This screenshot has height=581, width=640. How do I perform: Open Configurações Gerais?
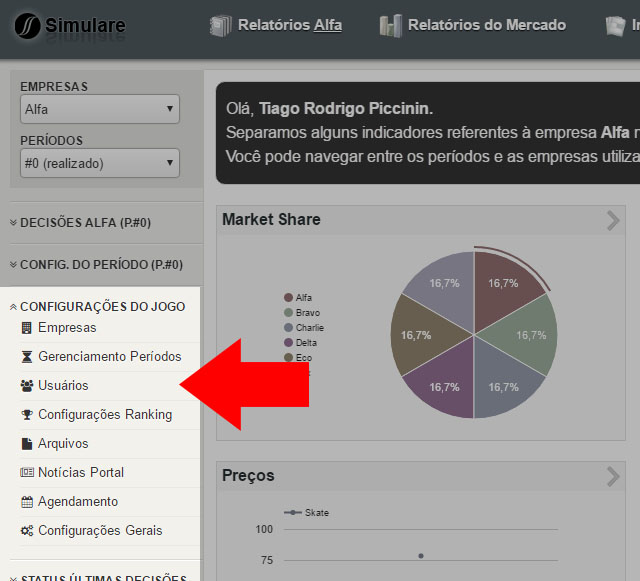point(100,531)
